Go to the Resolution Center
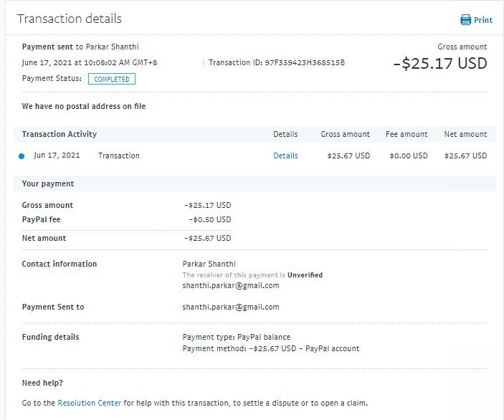 pos(90,403)
